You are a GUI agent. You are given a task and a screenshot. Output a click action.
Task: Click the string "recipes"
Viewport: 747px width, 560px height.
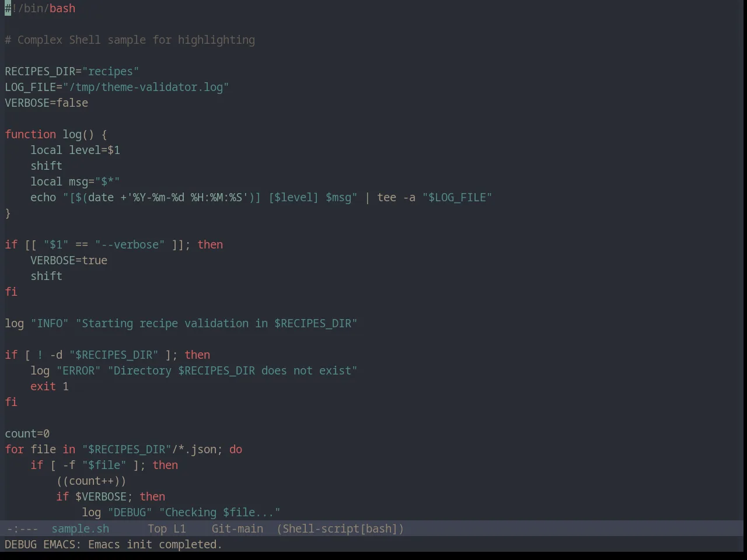110,71
